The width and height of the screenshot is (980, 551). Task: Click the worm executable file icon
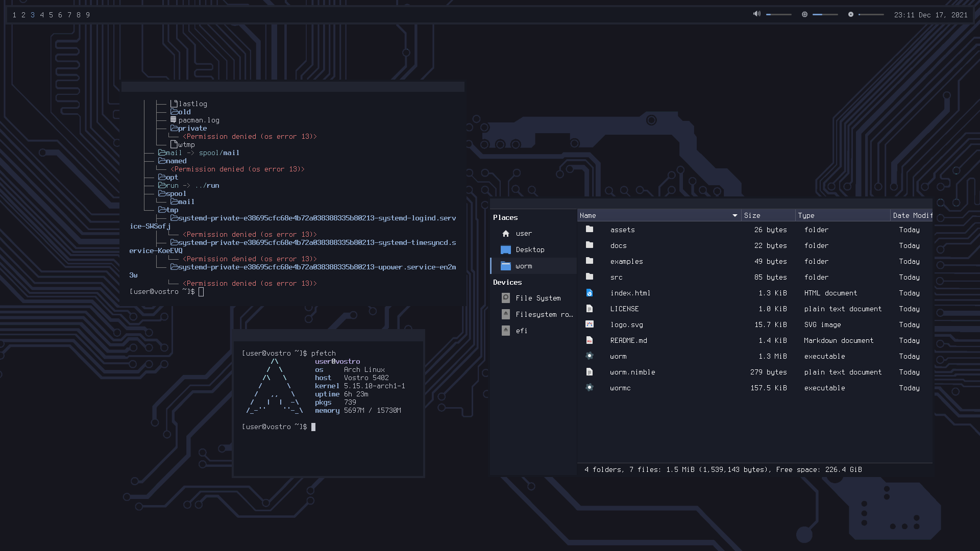[x=590, y=356]
